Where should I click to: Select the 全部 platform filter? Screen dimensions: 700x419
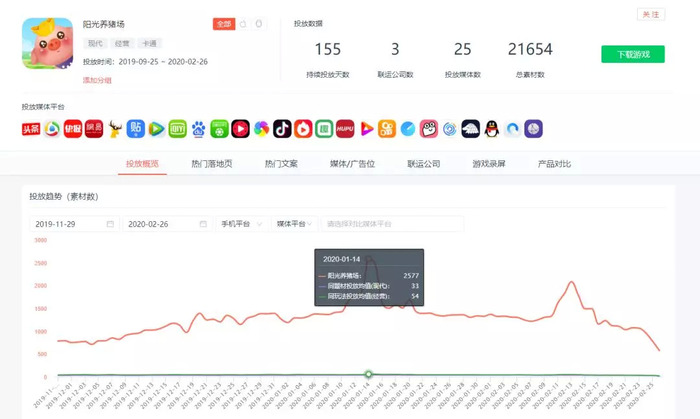[224, 24]
